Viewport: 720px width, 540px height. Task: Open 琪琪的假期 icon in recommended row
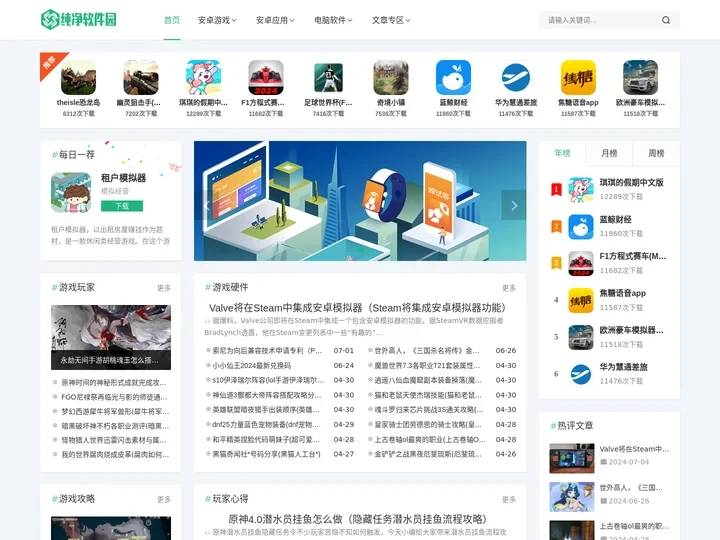pos(203,78)
